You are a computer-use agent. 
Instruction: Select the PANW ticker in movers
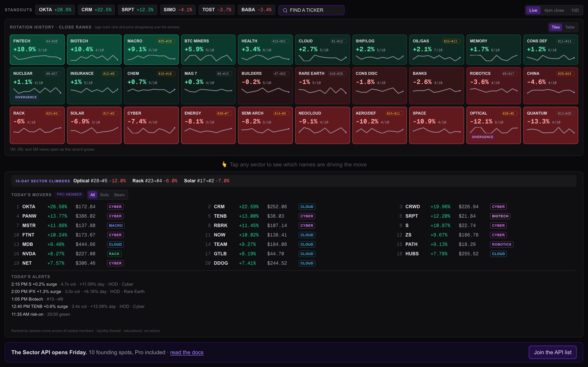(29, 216)
